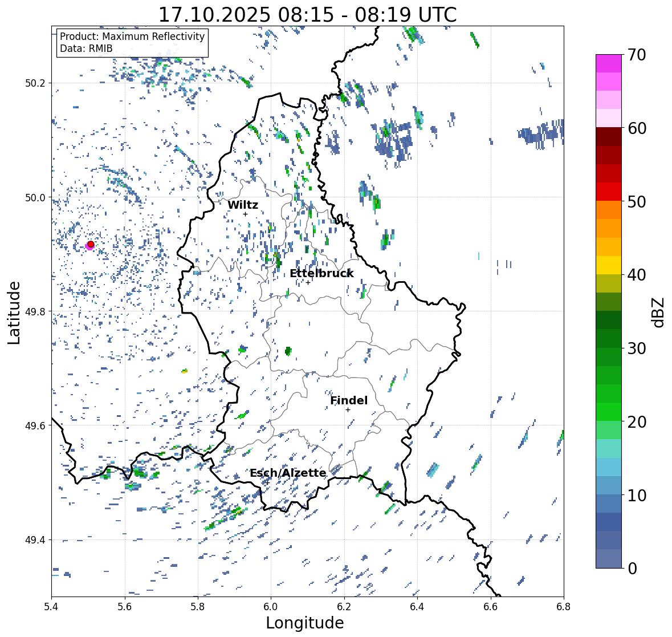Click the latitude tick label 49.4
This screenshot has width=672, height=637.
tap(35, 540)
